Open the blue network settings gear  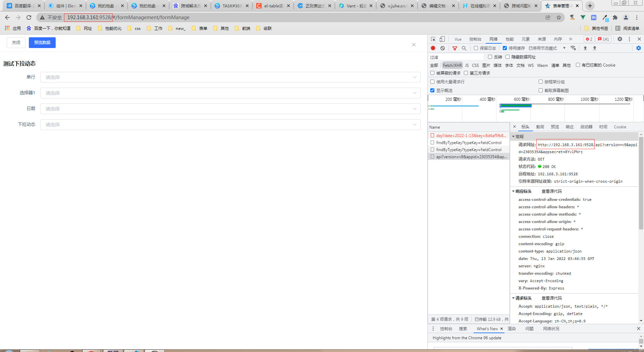click(x=638, y=48)
